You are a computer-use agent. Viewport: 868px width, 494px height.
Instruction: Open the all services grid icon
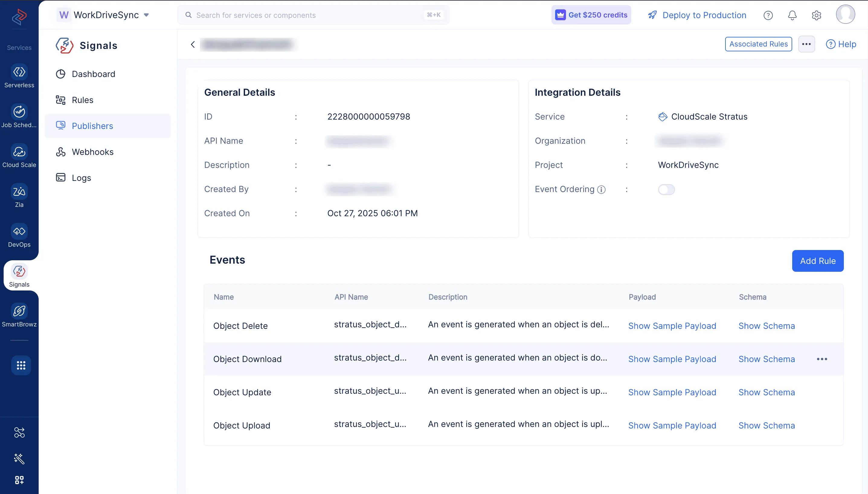tap(21, 365)
